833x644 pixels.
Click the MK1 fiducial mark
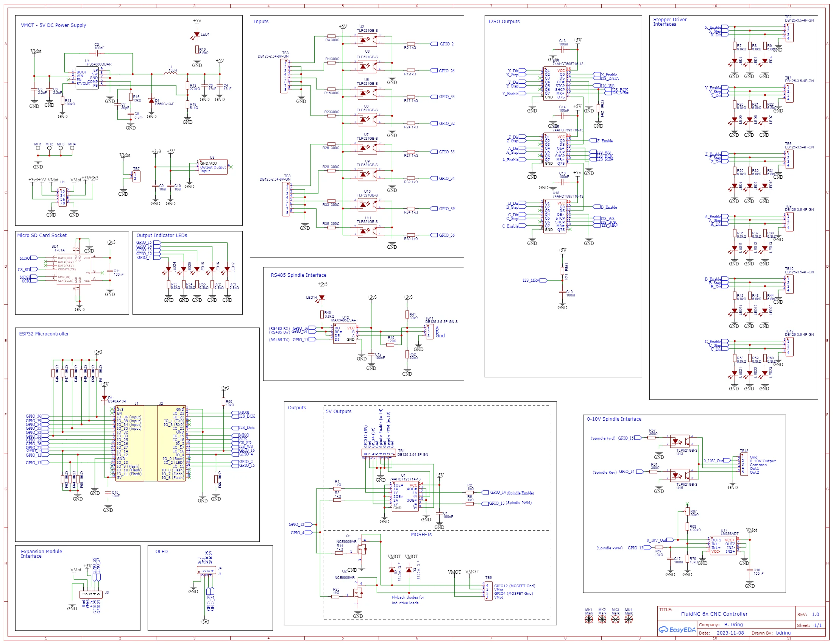tap(589, 620)
